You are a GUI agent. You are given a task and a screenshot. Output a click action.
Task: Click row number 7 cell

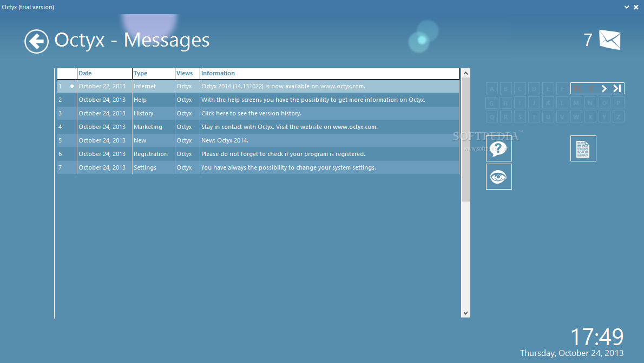tap(67, 168)
